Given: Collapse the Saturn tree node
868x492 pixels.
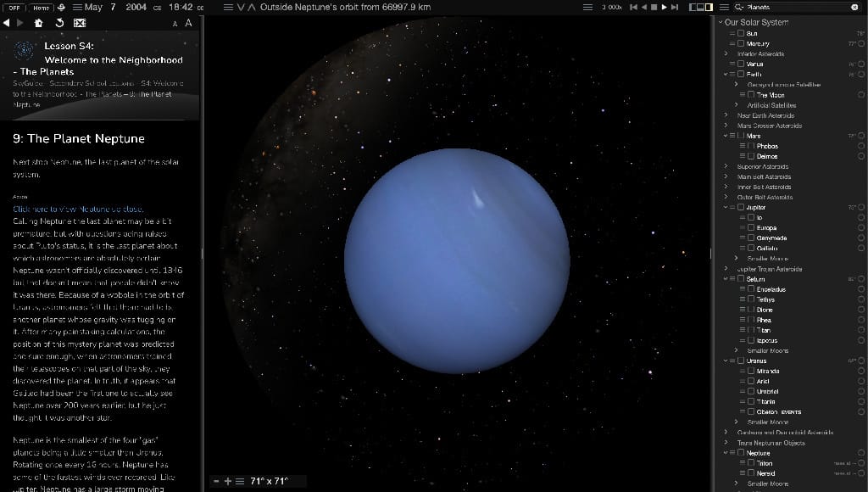Looking at the screenshot, I should (726, 279).
